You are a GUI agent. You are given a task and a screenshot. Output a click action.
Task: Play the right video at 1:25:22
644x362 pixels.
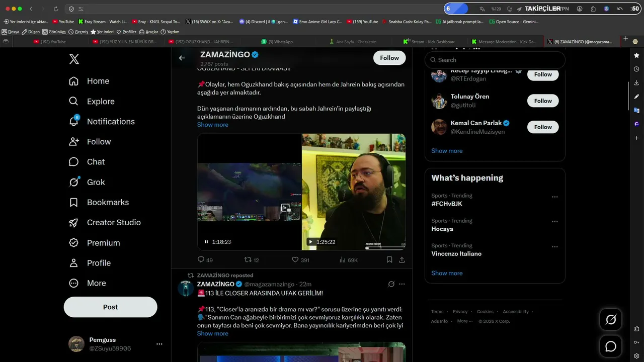pos(310,242)
